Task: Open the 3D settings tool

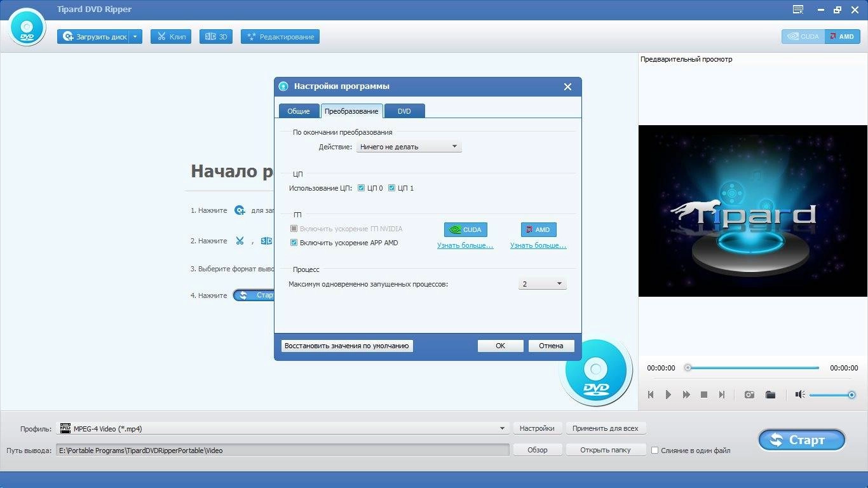Action: (216, 37)
